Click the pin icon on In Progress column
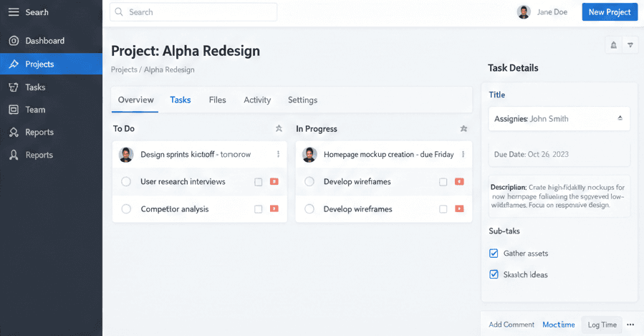This screenshot has height=336, width=644. [463, 129]
